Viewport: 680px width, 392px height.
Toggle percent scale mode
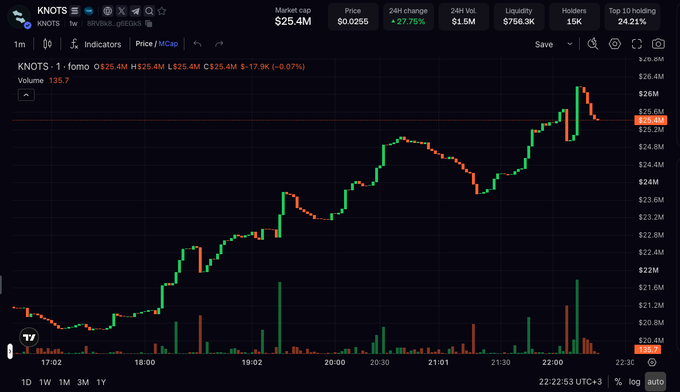pos(618,382)
